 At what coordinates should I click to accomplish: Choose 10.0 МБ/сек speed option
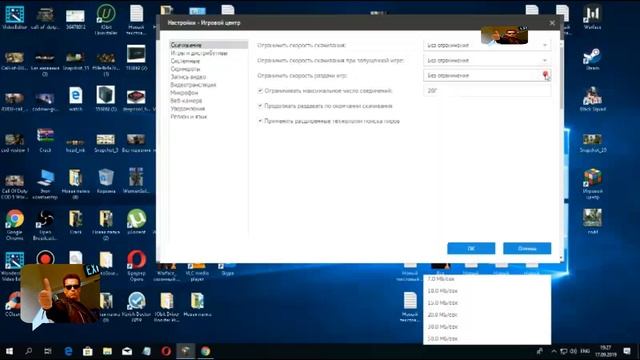tap(487, 291)
